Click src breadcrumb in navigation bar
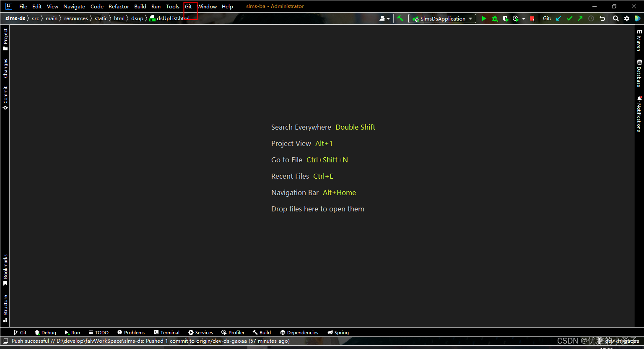644x349 pixels. pos(35,18)
